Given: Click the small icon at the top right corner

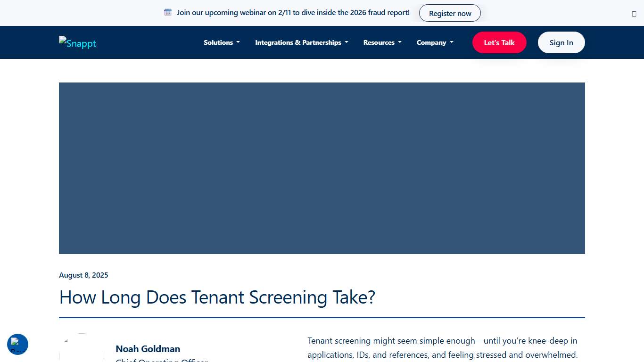Looking at the screenshot, I should pyautogui.click(x=634, y=14).
